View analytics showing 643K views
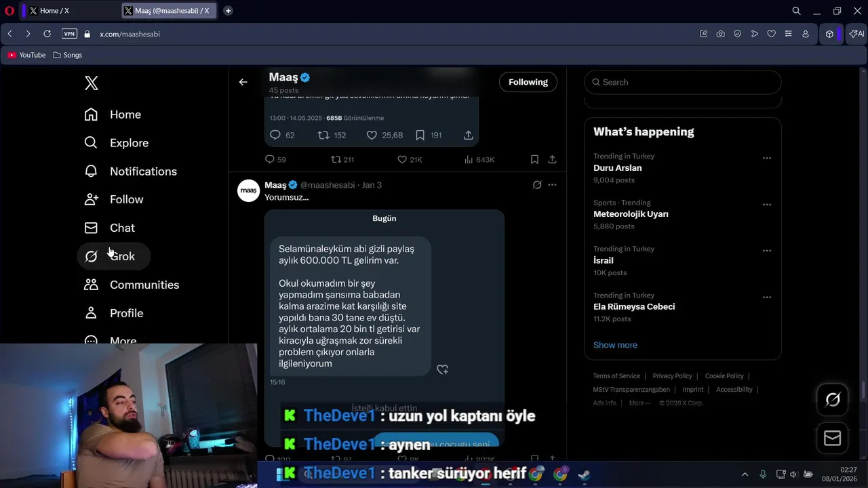 [479, 159]
